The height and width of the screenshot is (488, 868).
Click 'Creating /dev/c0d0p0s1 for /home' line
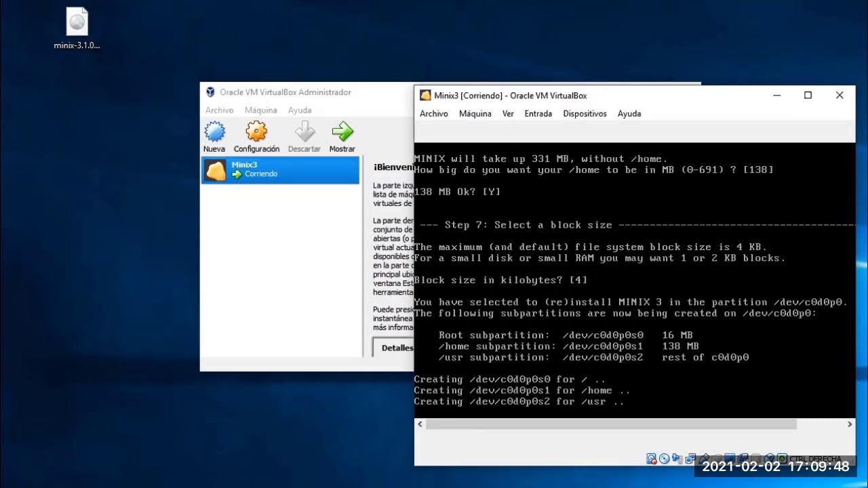(522, 390)
